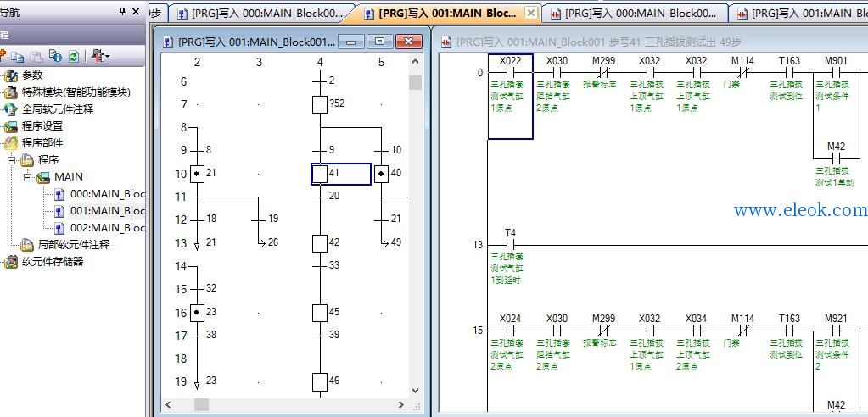This screenshot has height=417, width=868.
Task: Select SFC step 45 box
Action: coord(320,313)
